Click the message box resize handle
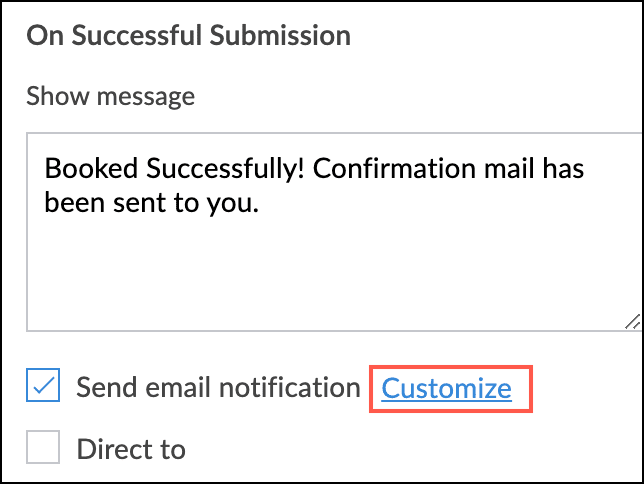This screenshot has width=644, height=484. point(631,321)
